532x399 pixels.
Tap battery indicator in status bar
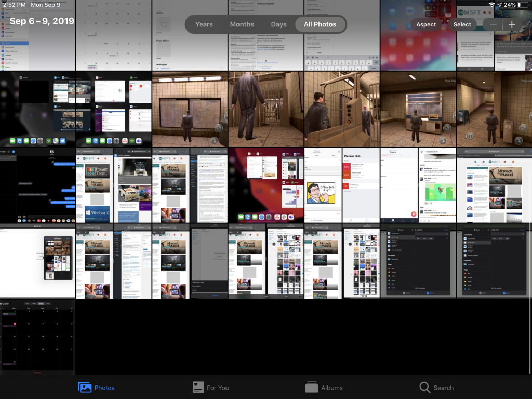(520, 5)
